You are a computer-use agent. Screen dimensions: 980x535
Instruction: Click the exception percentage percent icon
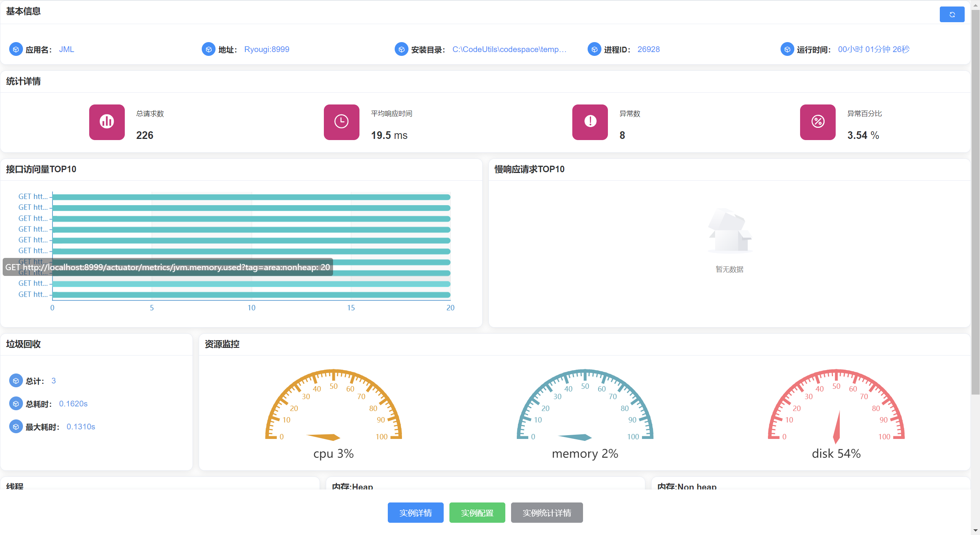coord(817,122)
